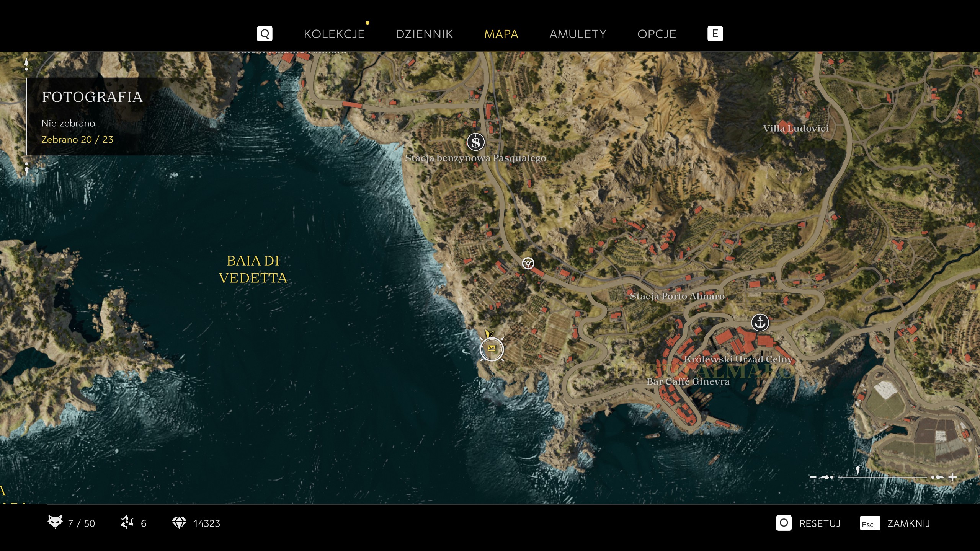Image resolution: width=980 pixels, height=551 pixels.
Task: Click the O key reset icon
Action: pos(784,523)
